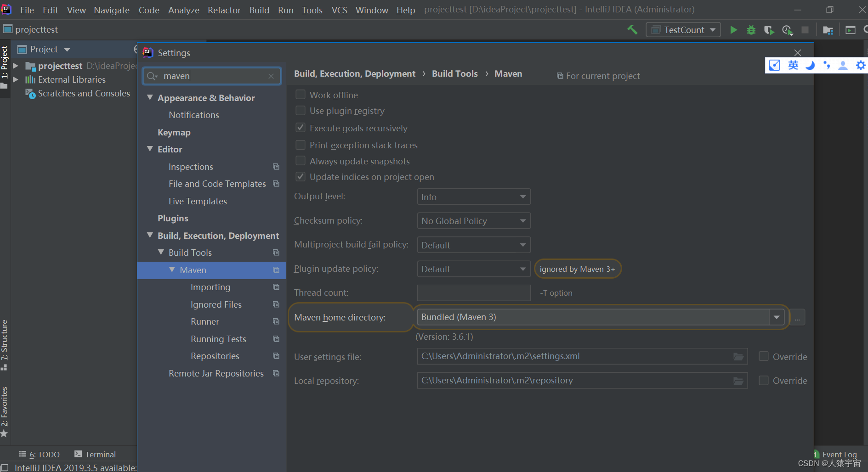Click project-level icon beside Runner

pyautogui.click(x=276, y=321)
